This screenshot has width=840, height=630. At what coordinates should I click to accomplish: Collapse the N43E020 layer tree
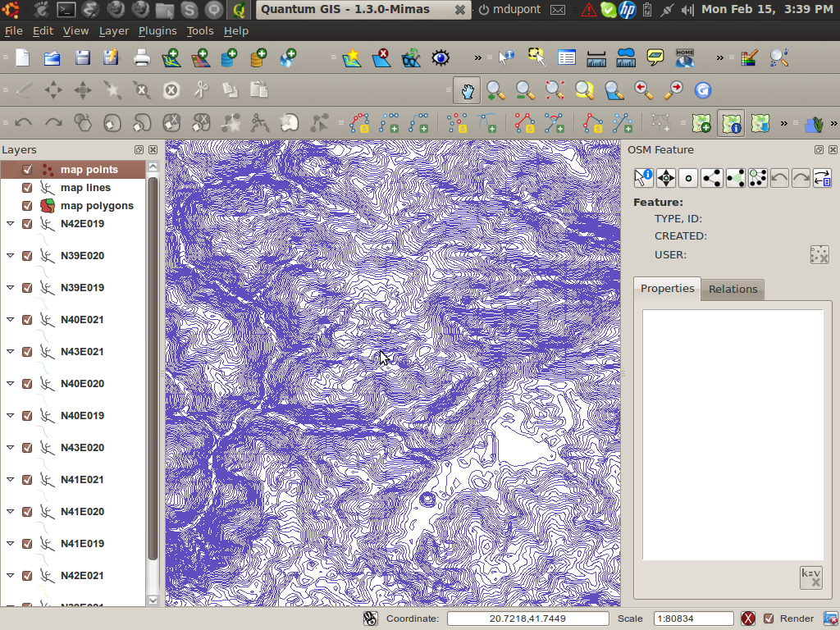click(x=10, y=447)
